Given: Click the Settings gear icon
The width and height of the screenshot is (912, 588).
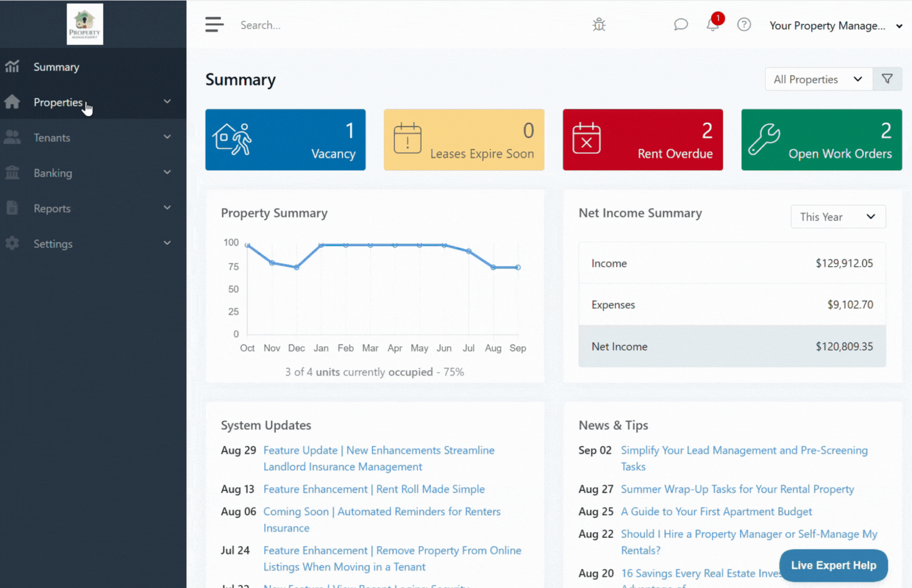Looking at the screenshot, I should [12, 243].
